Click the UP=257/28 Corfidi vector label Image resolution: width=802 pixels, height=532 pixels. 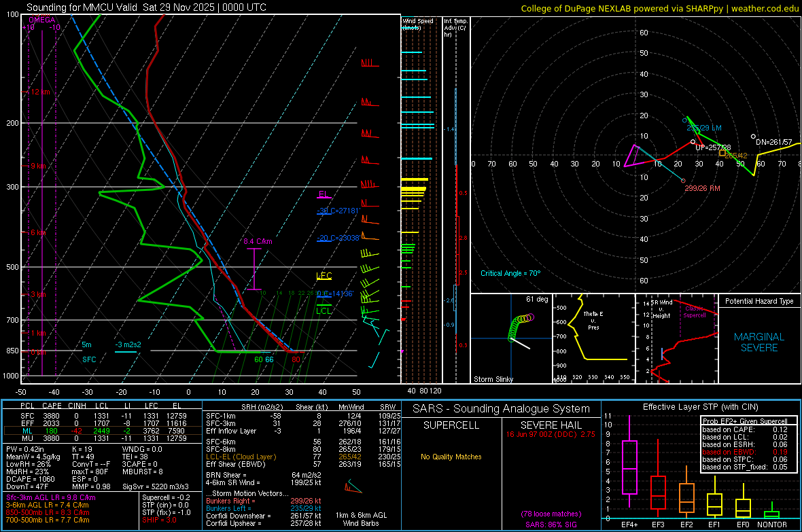click(x=713, y=147)
